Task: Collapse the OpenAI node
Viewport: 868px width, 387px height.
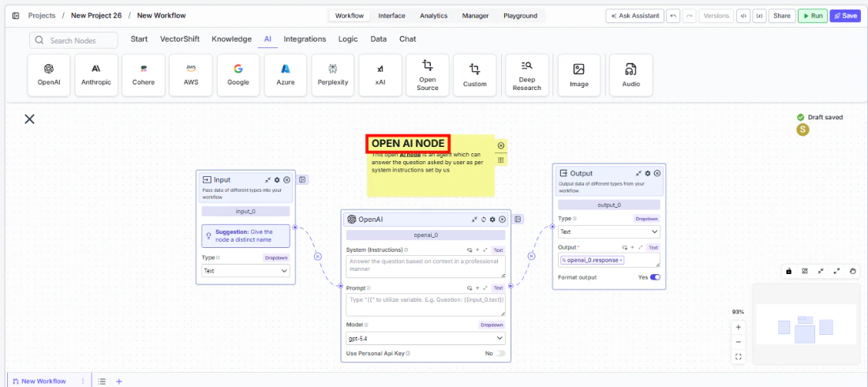Action: pyautogui.click(x=474, y=220)
